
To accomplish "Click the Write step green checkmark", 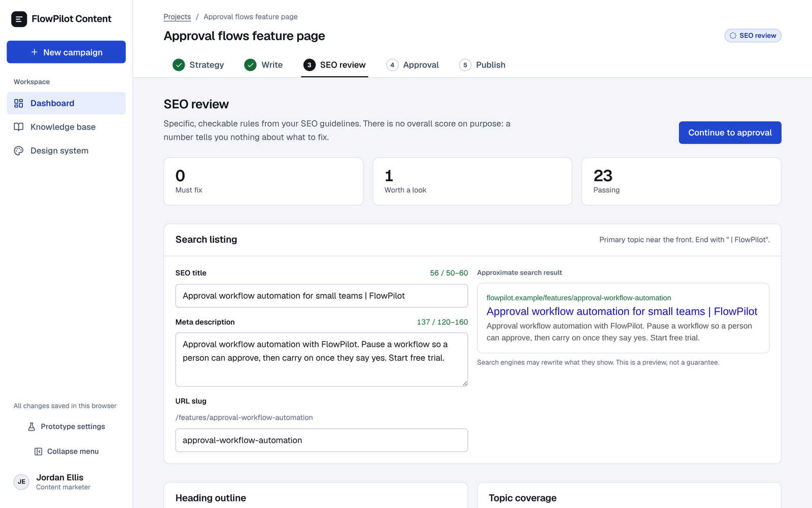I will click(x=250, y=65).
